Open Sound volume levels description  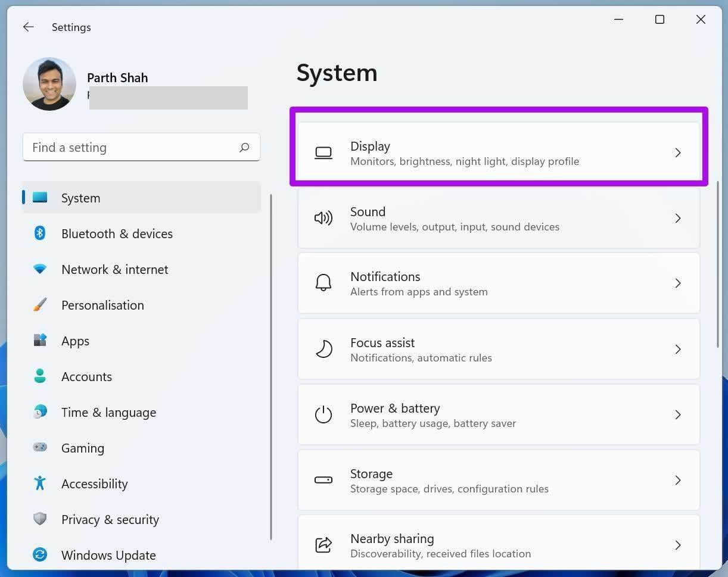point(455,227)
